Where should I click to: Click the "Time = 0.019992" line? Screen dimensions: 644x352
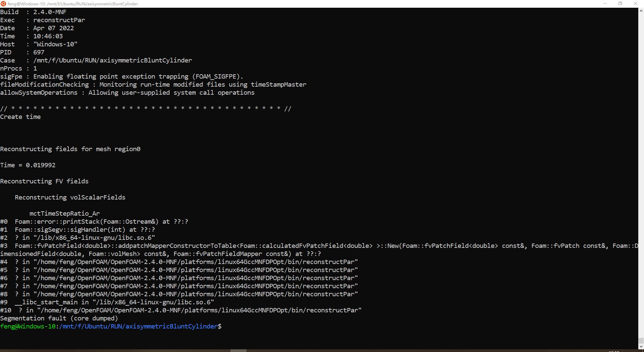click(x=28, y=165)
